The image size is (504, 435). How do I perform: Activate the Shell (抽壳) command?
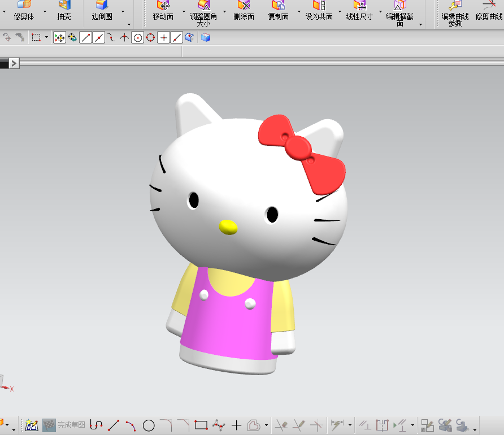(x=64, y=10)
